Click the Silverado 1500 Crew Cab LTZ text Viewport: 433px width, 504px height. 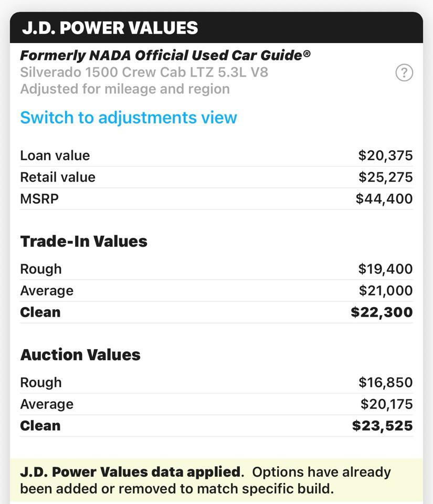[144, 72]
